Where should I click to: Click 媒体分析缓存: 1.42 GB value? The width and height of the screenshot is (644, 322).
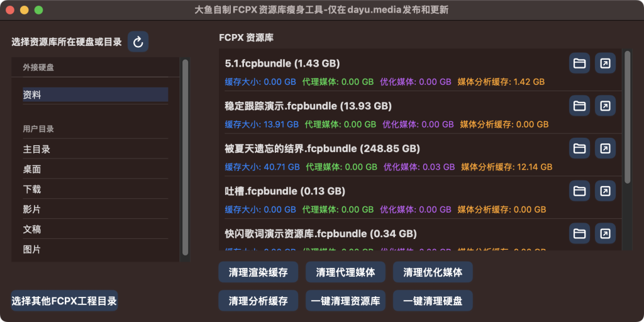501,82
